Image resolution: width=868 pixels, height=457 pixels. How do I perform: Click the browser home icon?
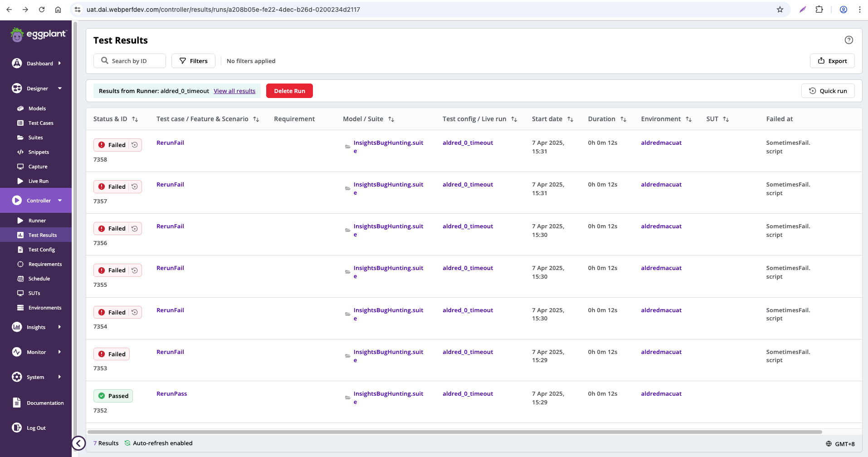[58, 10]
